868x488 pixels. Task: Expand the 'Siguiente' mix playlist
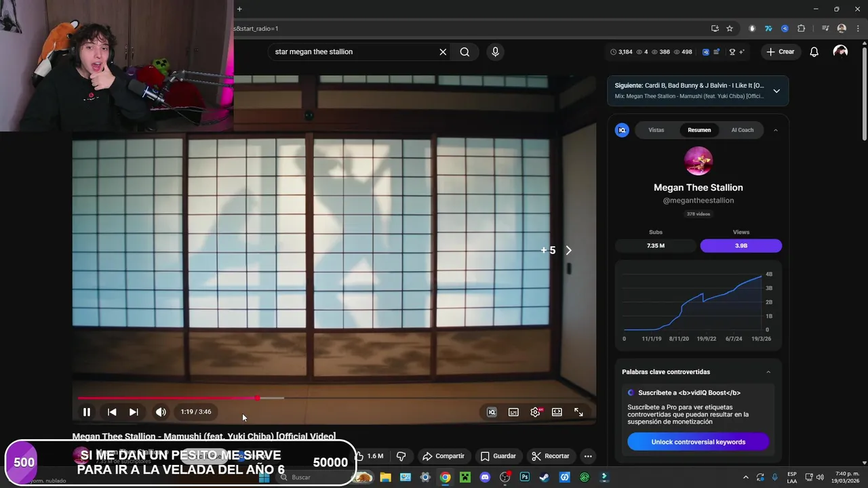pyautogui.click(x=776, y=91)
